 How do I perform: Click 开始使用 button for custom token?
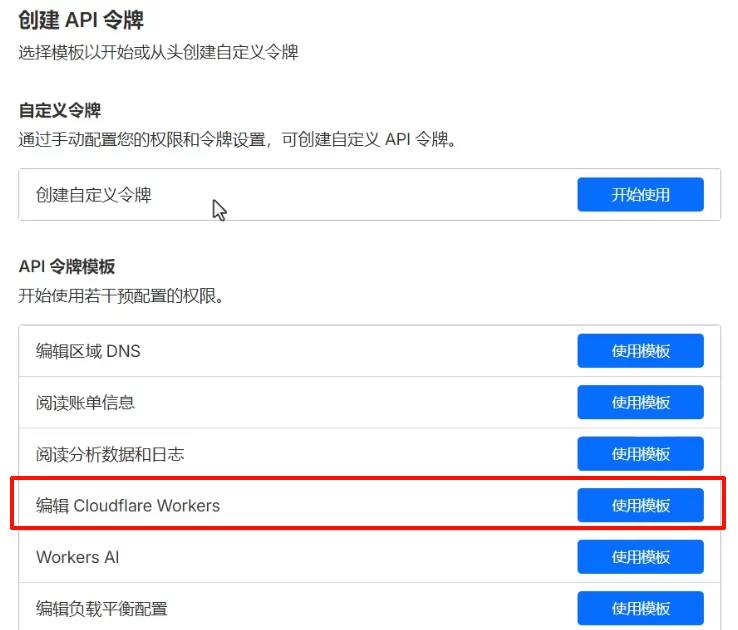click(x=640, y=195)
